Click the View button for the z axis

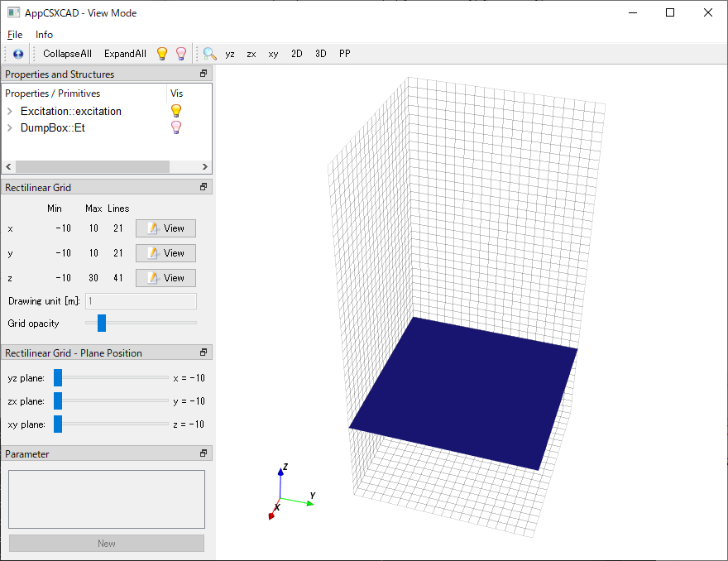(165, 277)
